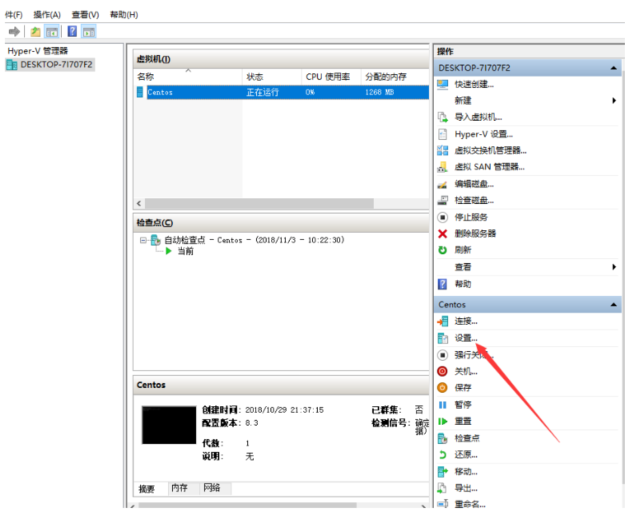
Task: Click 停止服务 icon
Action: [x=442, y=217]
